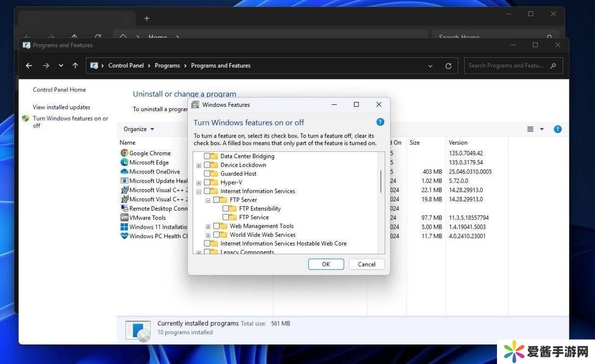Collapse the FTP Server tree node
Image resolution: width=595 pixels, height=364 pixels.
click(208, 200)
